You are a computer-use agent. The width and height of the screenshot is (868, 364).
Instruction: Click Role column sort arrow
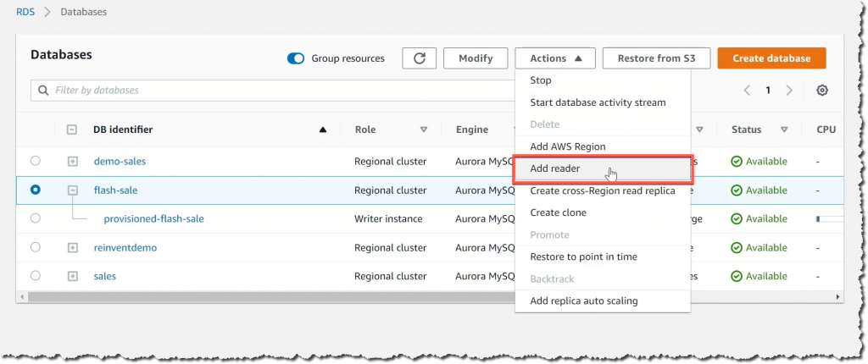(424, 130)
